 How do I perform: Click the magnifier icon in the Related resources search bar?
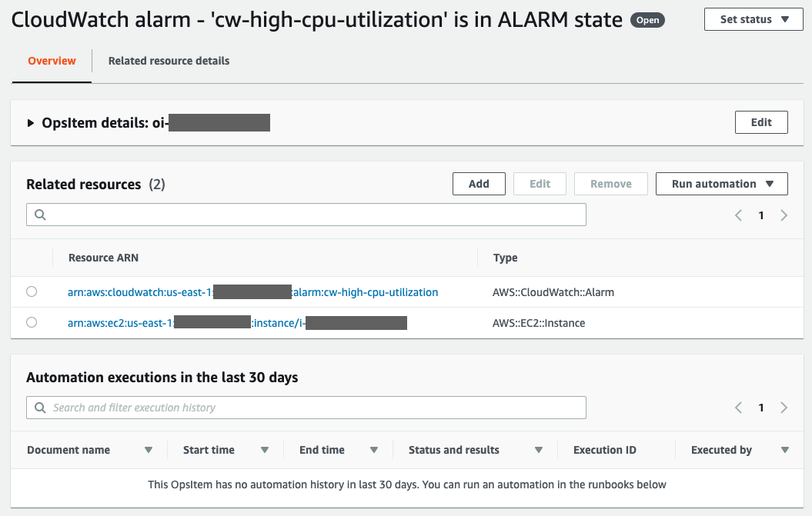pos(39,215)
